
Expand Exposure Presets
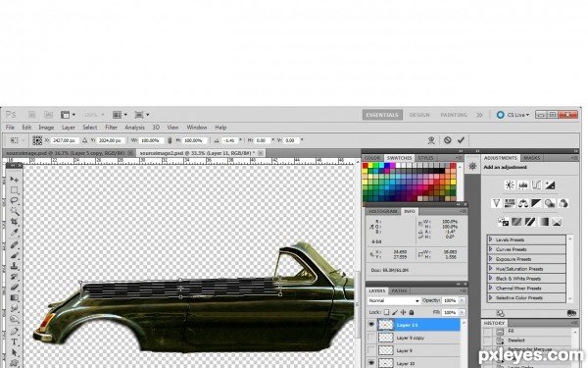[x=491, y=259]
